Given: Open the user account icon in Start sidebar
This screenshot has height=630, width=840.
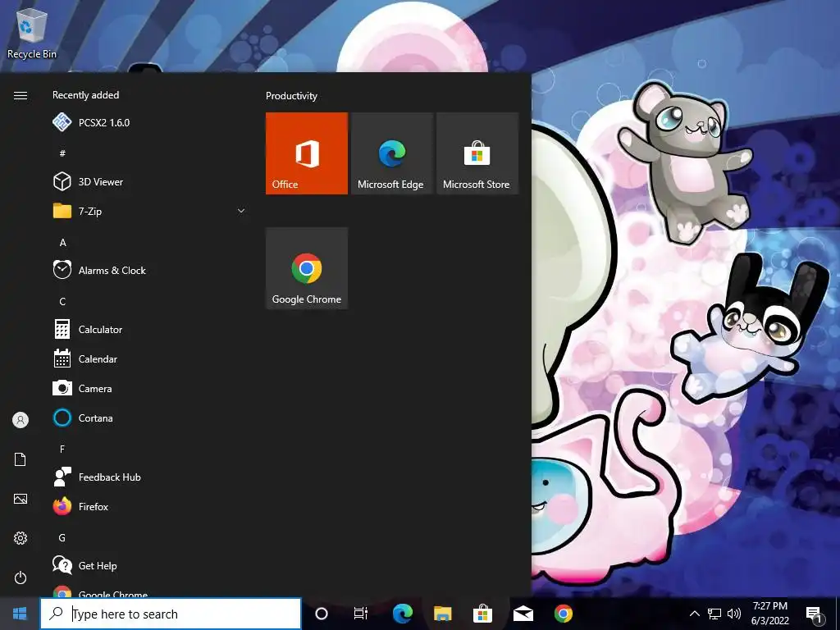Looking at the screenshot, I should (x=21, y=420).
